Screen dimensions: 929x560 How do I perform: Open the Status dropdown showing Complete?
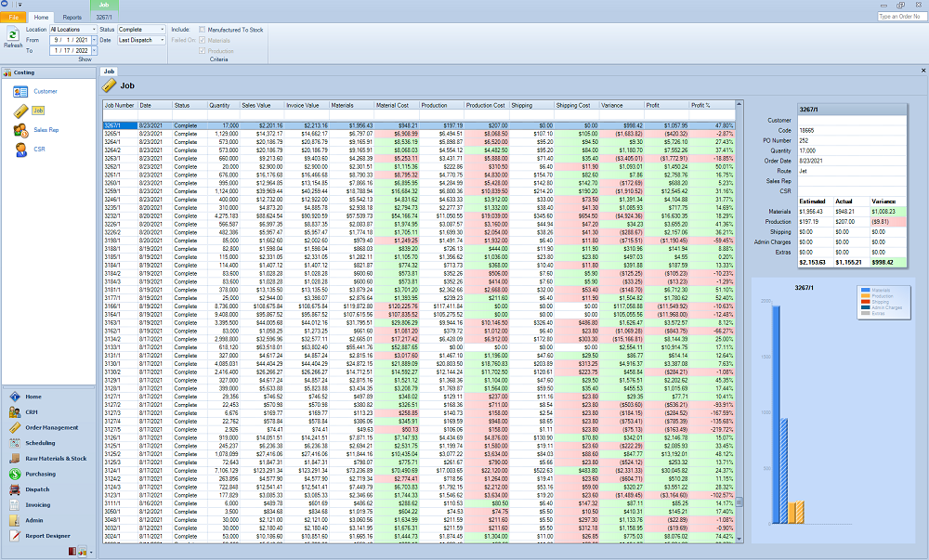(163, 30)
